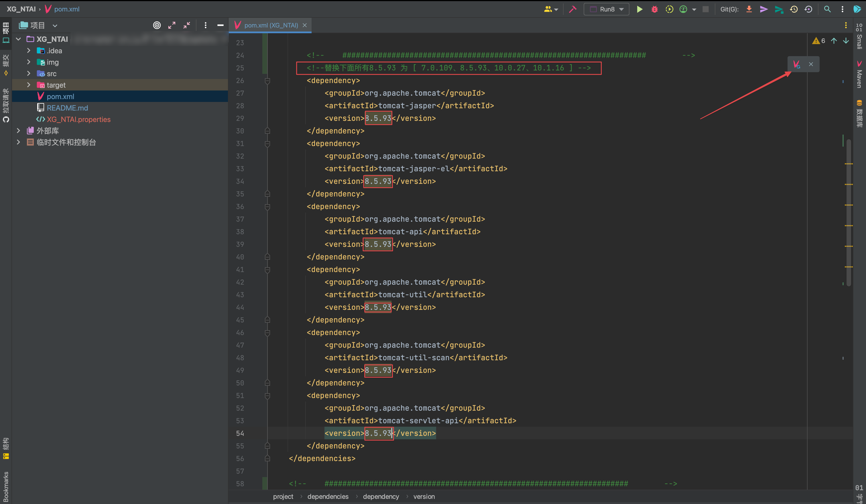
Task: Open the Maven tool window
Action: tap(859, 74)
